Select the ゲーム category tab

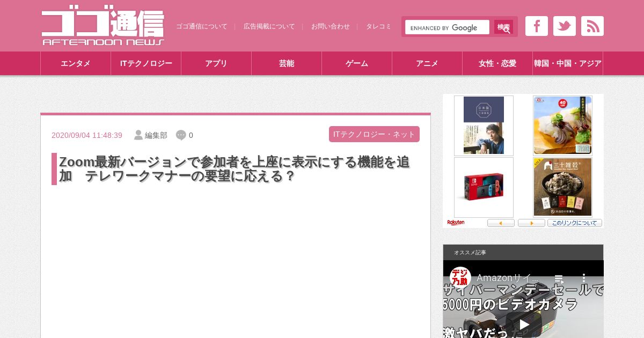(357, 63)
